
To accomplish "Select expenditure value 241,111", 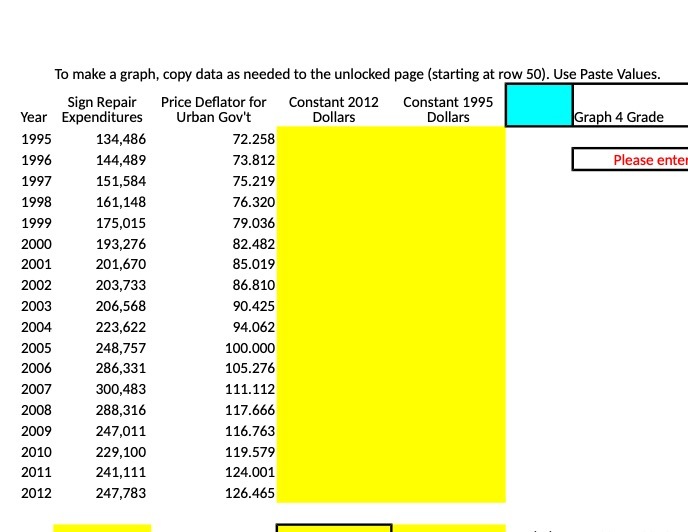I will click(x=121, y=472).
